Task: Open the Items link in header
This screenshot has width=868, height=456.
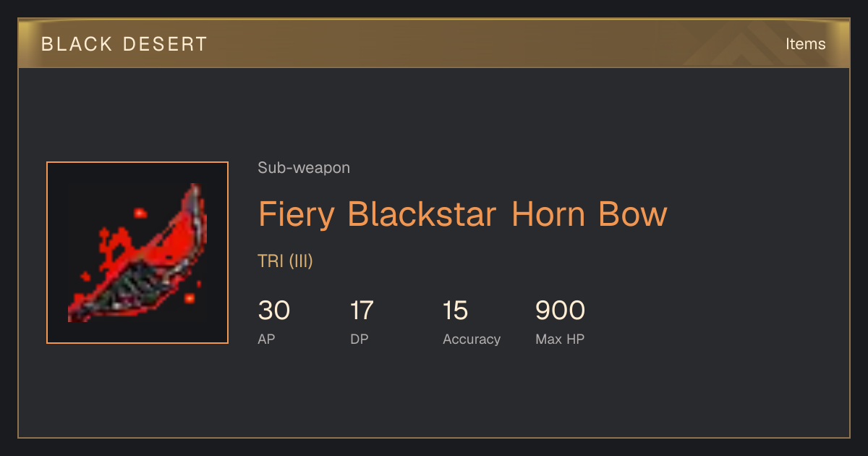Action: pyautogui.click(x=805, y=44)
